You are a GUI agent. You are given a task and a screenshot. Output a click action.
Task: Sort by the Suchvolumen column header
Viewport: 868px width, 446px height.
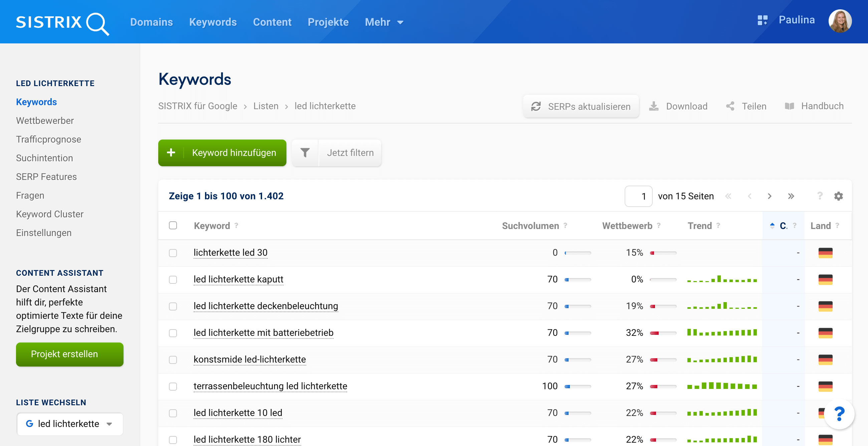[x=530, y=226]
